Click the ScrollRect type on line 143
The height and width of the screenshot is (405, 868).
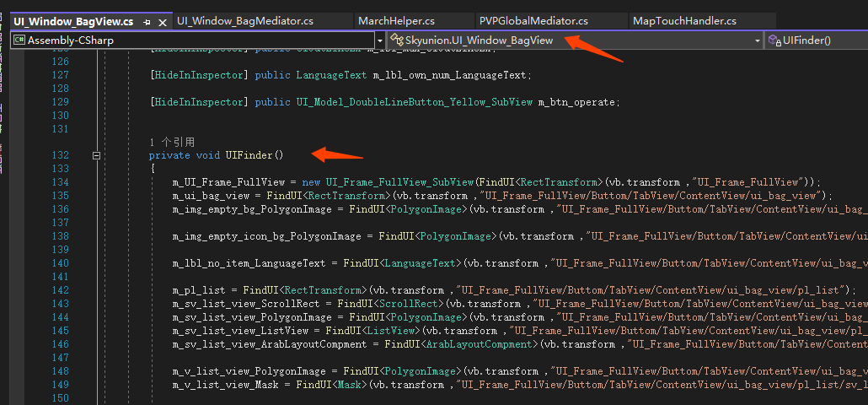tap(411, 304)
